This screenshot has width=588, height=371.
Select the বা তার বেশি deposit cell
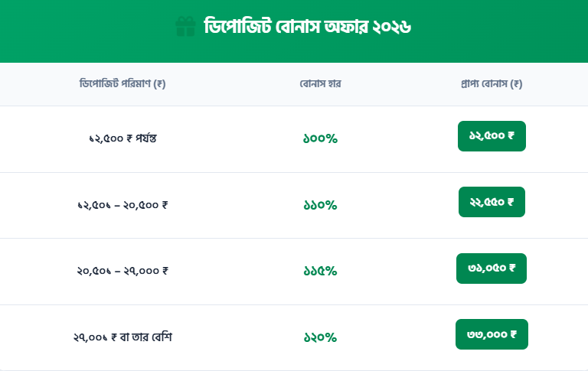[x=122, y=337]
